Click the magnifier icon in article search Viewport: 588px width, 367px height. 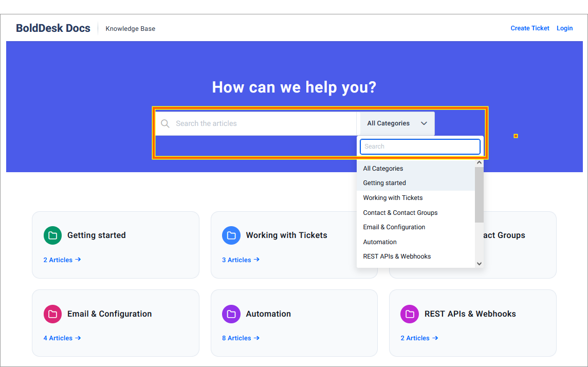[165, 123]
